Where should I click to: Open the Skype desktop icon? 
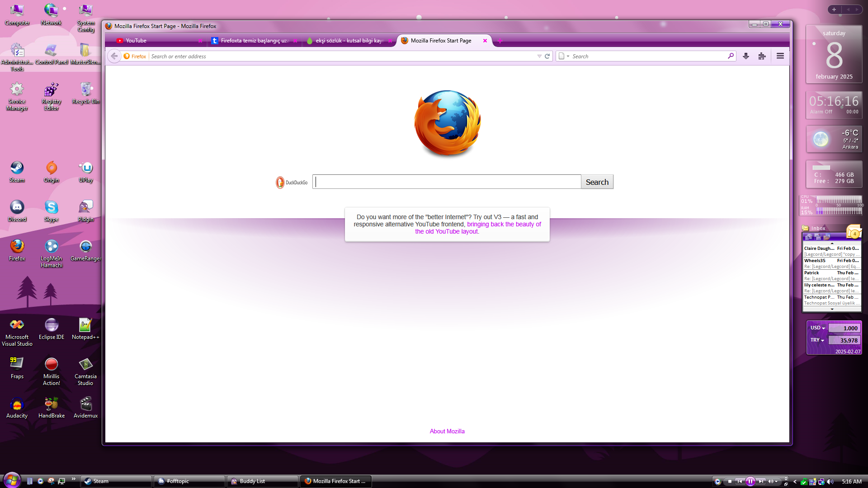point(52,211)
